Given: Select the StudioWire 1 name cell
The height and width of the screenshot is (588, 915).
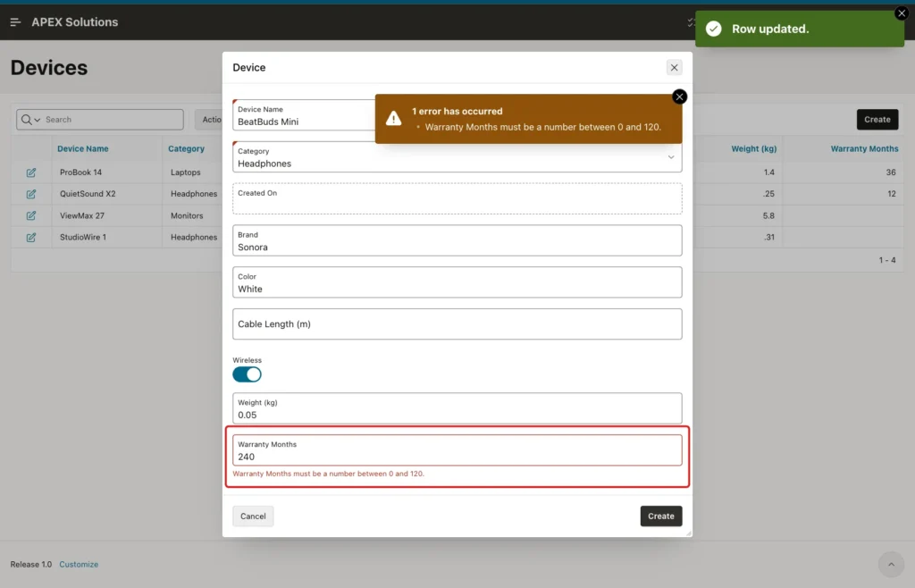Looking at the screenshot, I should 83,238.
